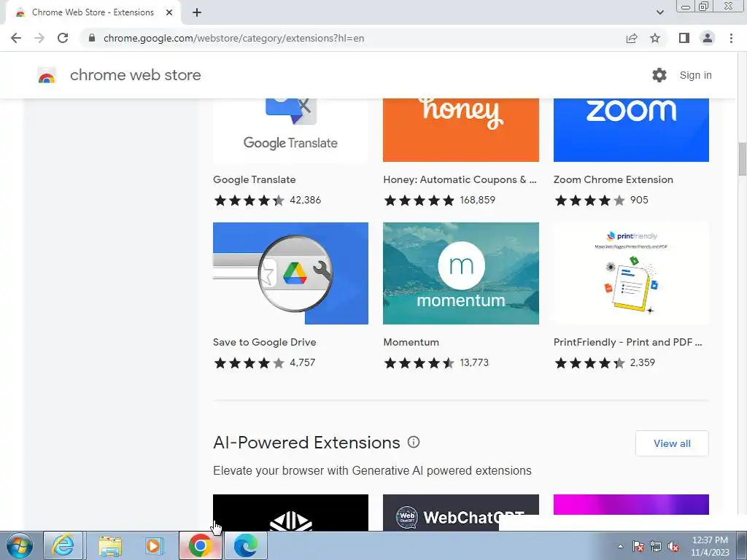The width and height of the screenshot is (747, 560).
Task: Click Honey star rating 168,859
Action: tap(439, 200)
